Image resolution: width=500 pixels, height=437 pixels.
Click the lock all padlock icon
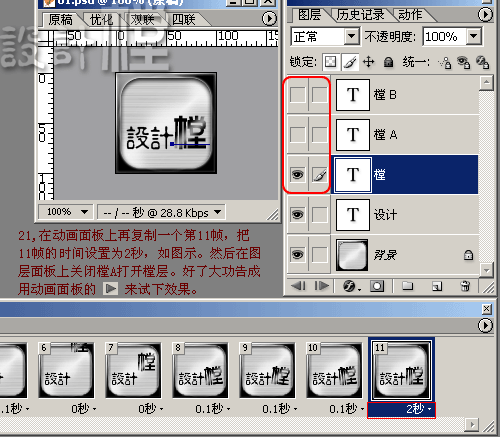[388, 62]
